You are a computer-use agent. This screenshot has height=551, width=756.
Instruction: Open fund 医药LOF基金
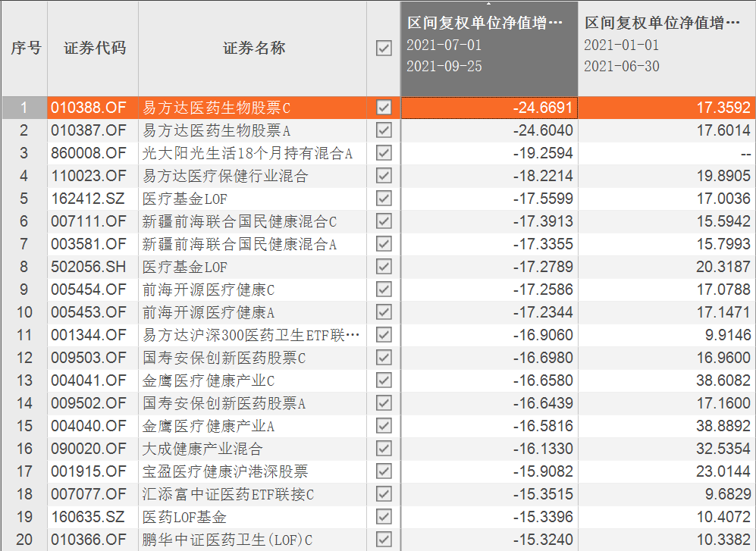click(185, 517)
